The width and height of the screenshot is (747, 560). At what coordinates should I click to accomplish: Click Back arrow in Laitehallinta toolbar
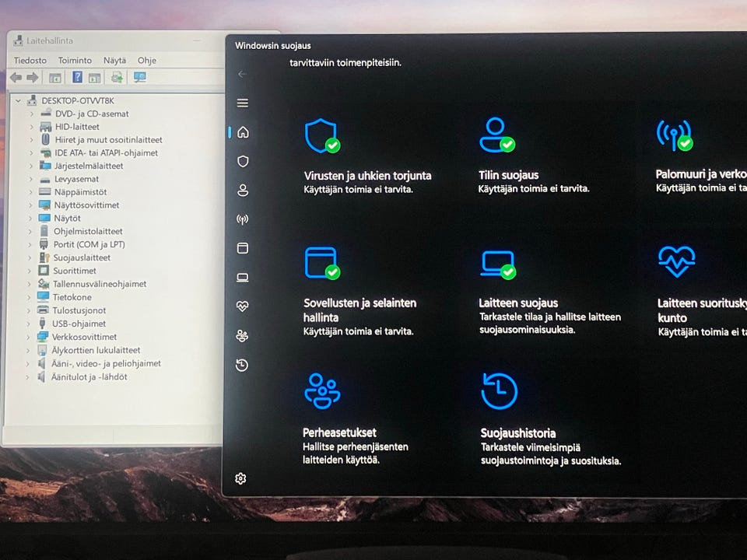[16, 77]
